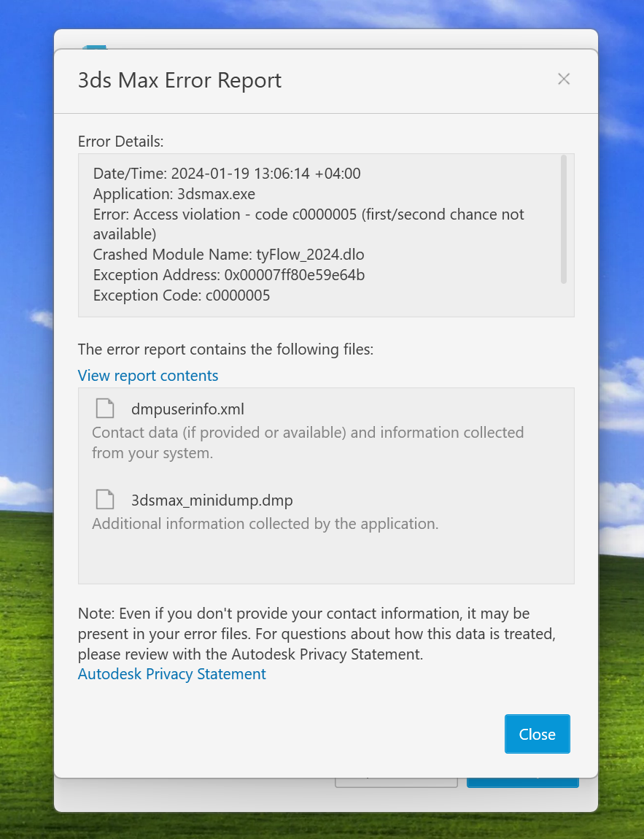Screen dimensions: 644x839
Task: Click the Crashed Module Name tyFlow_2024.dlo line
Action: [228, 255]
